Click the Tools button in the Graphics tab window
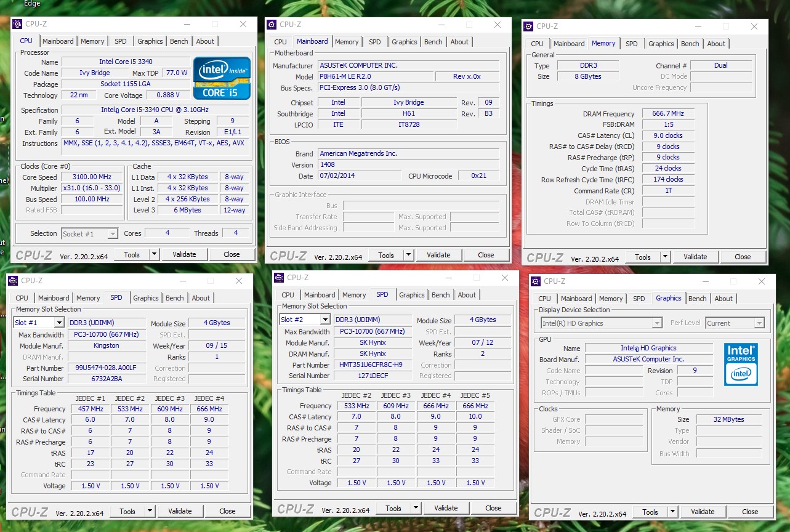The width and height of the screenshot is (790, 532). point(650,512)
